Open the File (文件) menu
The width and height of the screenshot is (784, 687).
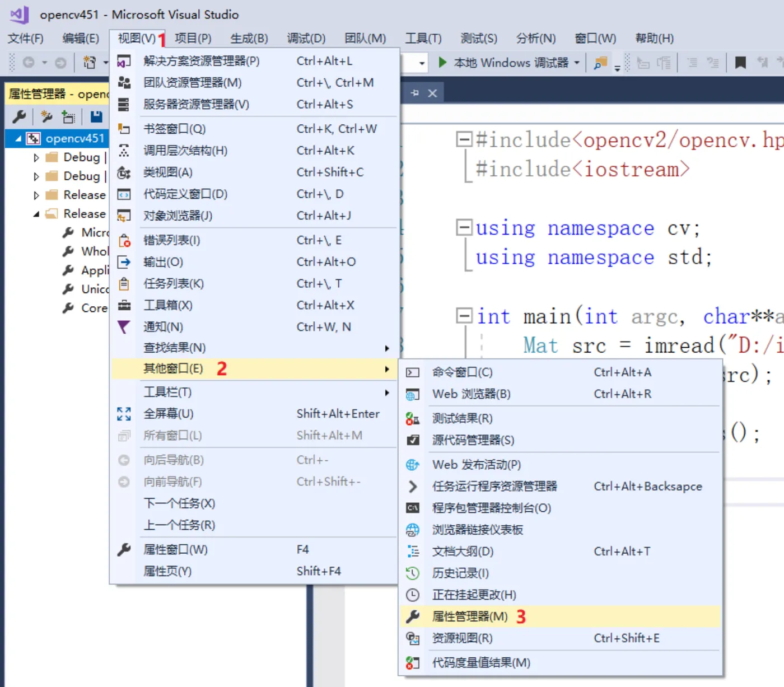26,38
